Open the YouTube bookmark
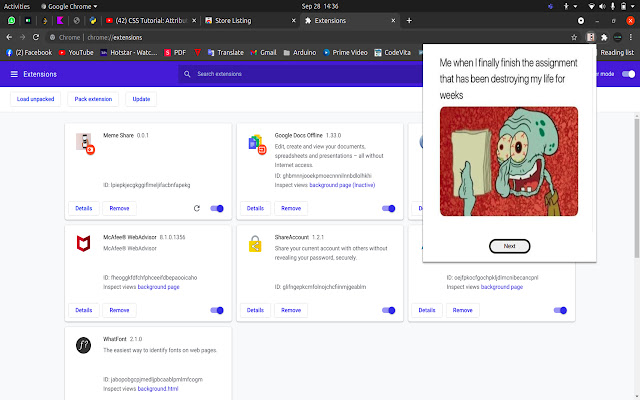This screenshot has height=400, width=640. coord(76,52)
